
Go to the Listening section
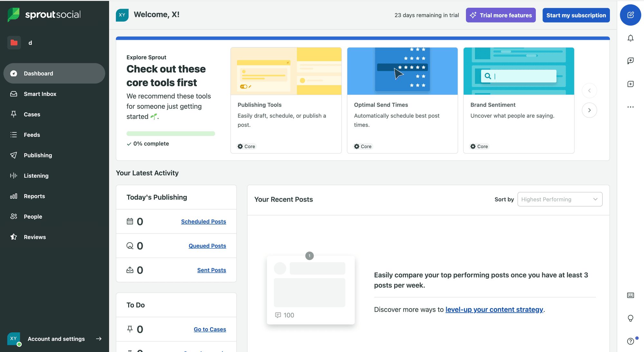coord(36,176)
